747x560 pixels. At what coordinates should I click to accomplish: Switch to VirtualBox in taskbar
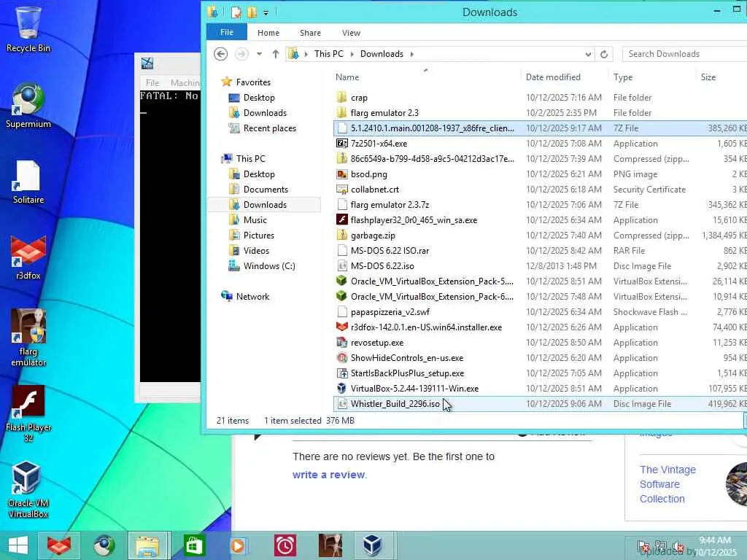tap(372, 545)
